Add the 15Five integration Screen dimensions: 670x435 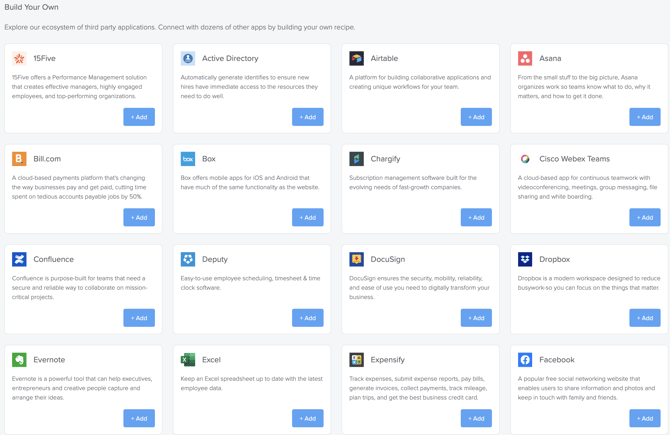(139, 117)
